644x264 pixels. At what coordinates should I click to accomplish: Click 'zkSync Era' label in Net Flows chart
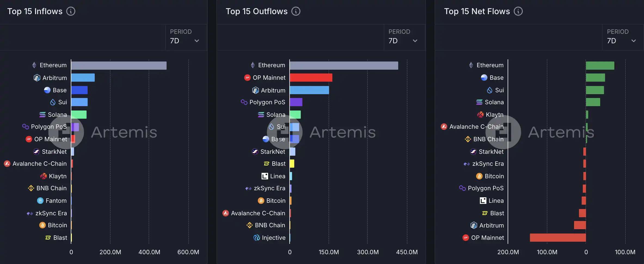click(x=488, y=164)
